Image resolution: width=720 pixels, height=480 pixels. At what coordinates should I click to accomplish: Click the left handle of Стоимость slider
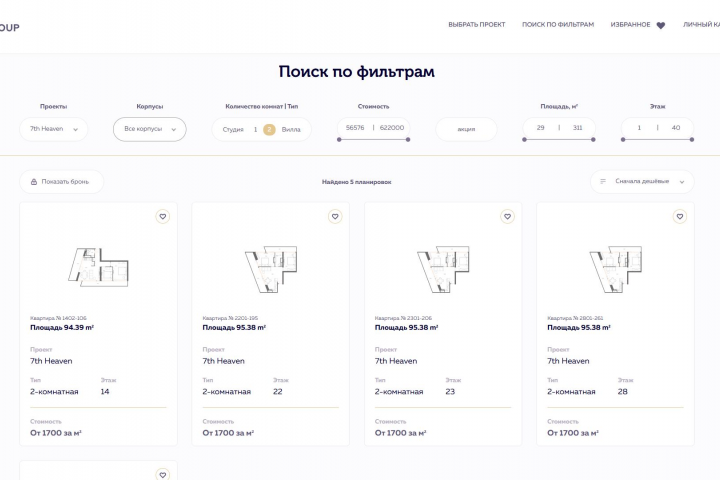(x=339, y=140)
